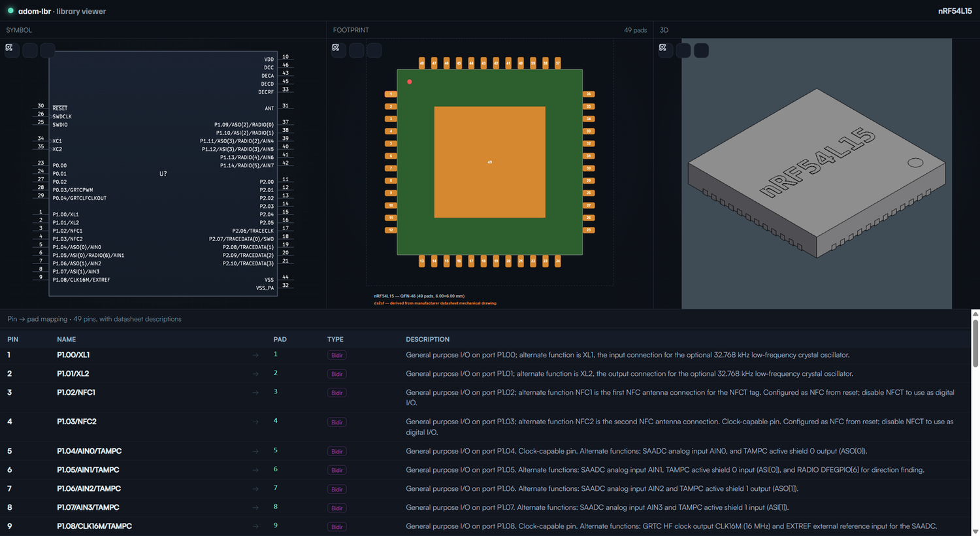Sort by the PIN column header
Screen dimensions: 980x536
click(13, 339)
